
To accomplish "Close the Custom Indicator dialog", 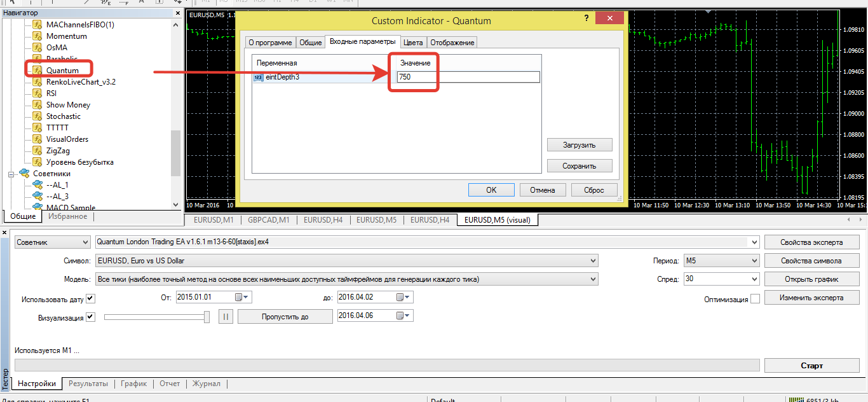I will 609,19.
